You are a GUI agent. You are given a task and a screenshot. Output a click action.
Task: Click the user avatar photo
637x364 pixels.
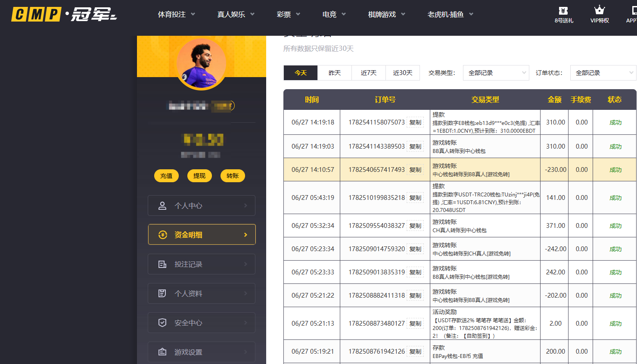(x=201, y=64)
